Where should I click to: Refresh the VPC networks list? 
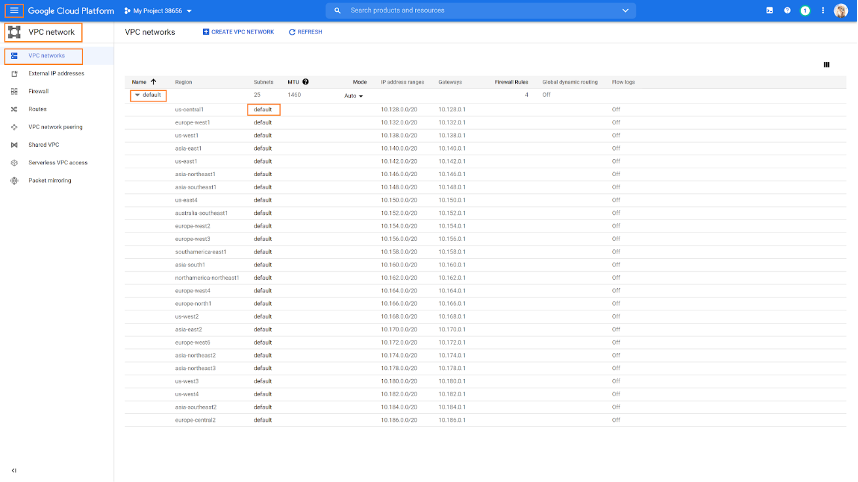[x=306, y=32]
